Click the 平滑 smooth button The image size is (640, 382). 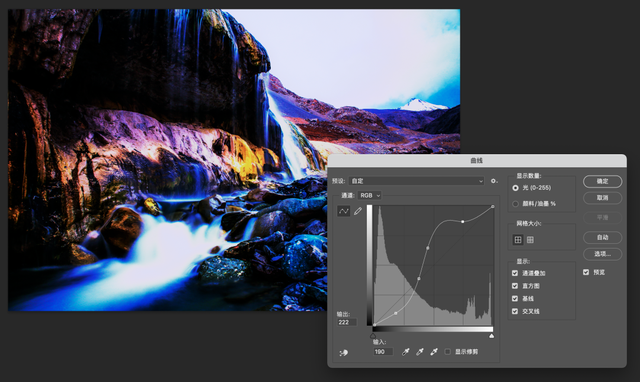[602, 218]
